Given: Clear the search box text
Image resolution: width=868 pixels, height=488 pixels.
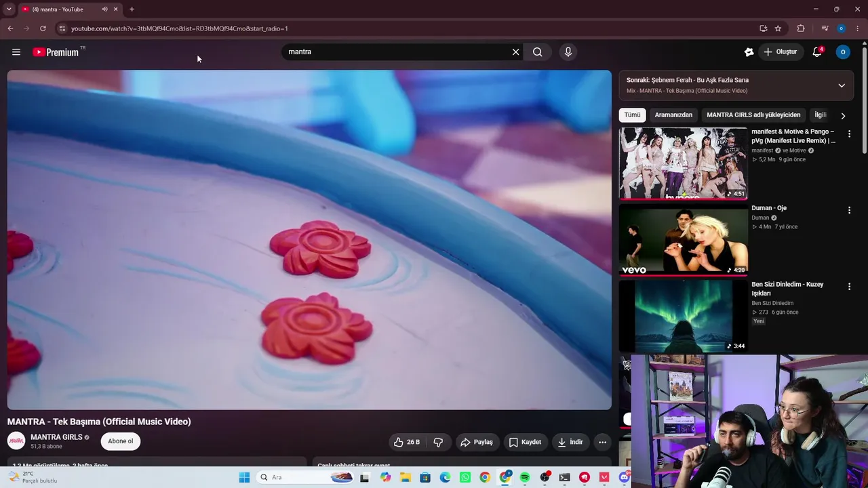Looking at the screenshot, I should pos(515,52).
